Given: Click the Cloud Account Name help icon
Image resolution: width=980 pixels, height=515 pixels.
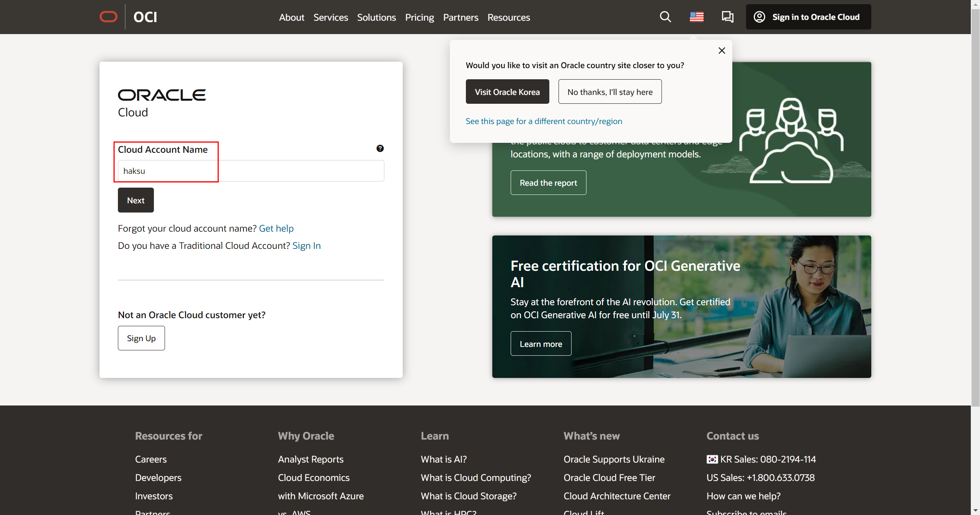Looking at the screenshot, I should (x=380, y=149).
